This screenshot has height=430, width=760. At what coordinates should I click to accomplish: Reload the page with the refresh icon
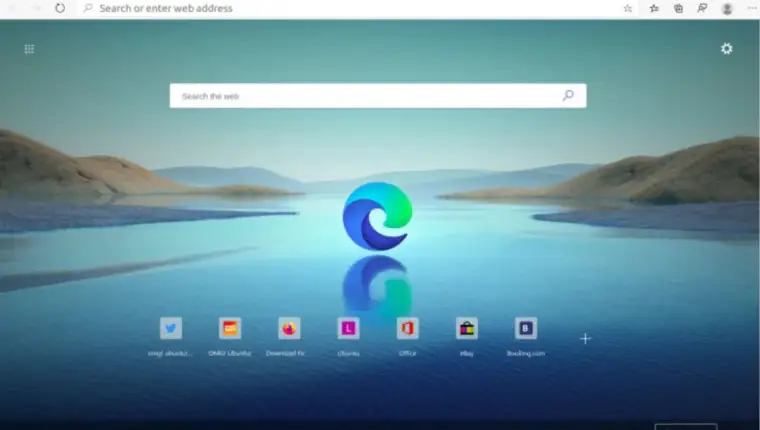tap(60, 8)
